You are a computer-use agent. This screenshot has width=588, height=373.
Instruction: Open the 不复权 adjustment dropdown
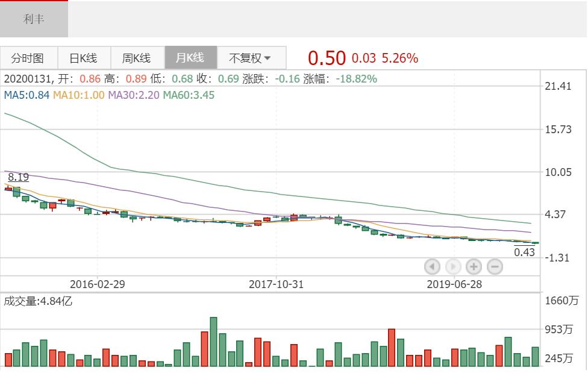[249, 57]
